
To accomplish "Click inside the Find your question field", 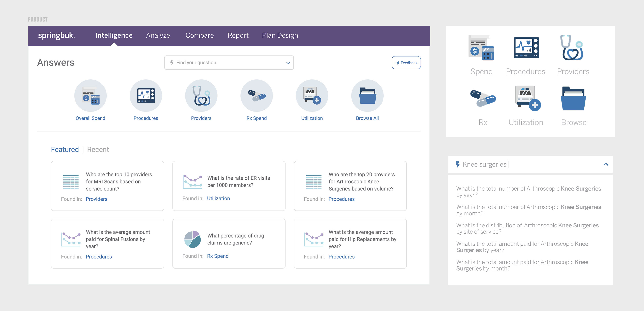I will coord(229,63).
